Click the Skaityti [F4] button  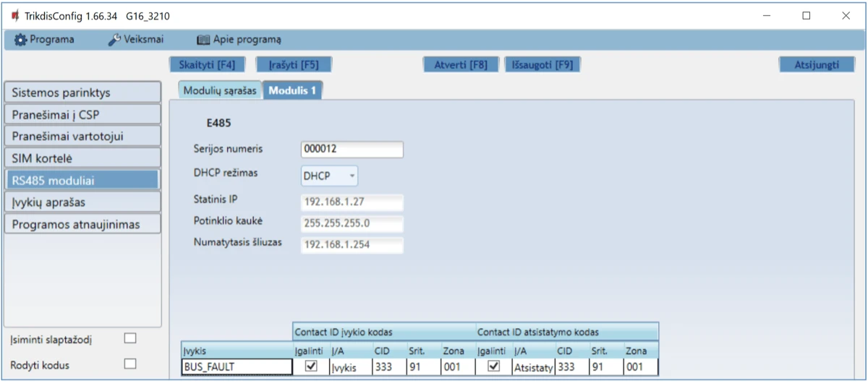pyautogui.click(x=206, y=64)
